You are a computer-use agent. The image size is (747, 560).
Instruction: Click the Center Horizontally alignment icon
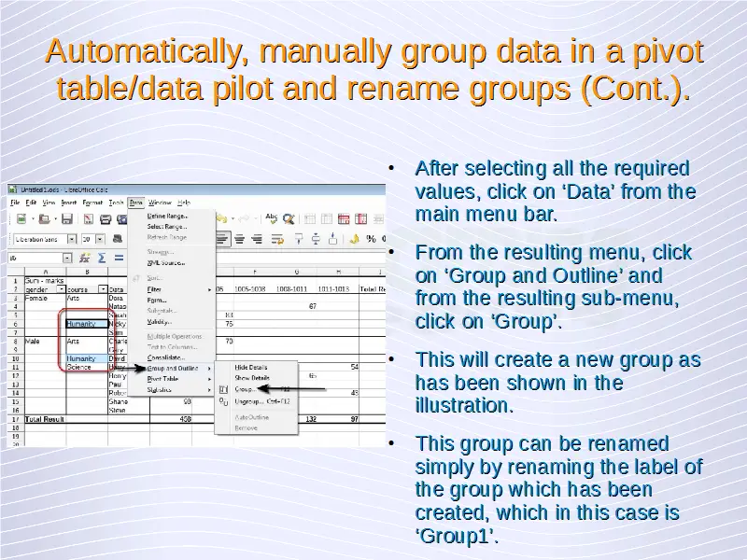(x=239, y=239)
